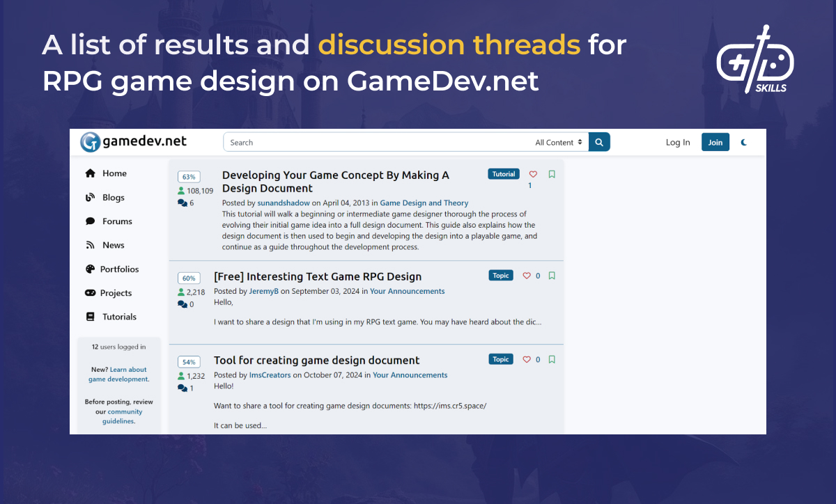Open ImsCreators profile link

coord(270,375)
